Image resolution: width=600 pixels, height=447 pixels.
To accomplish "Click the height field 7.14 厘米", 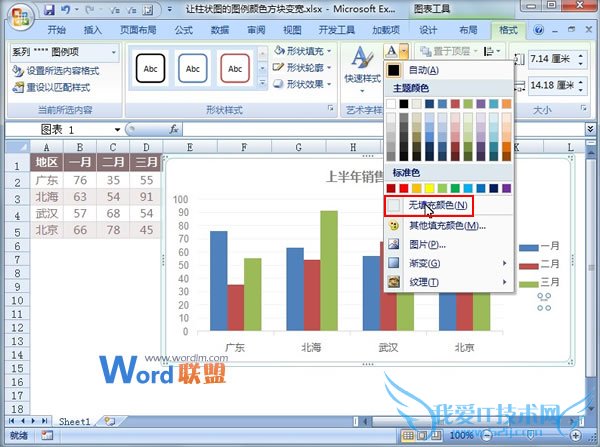I will pyautogui.click(x=552, y=59).
